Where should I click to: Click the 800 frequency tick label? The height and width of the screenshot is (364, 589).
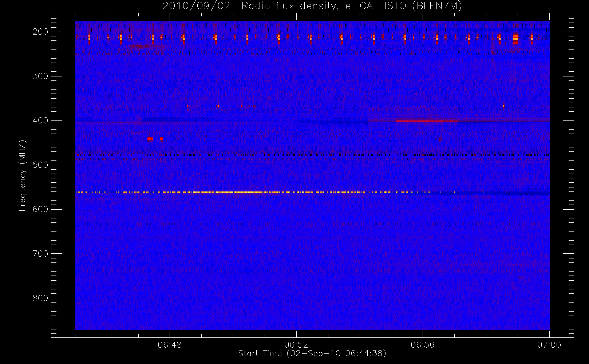click(40, 298)
